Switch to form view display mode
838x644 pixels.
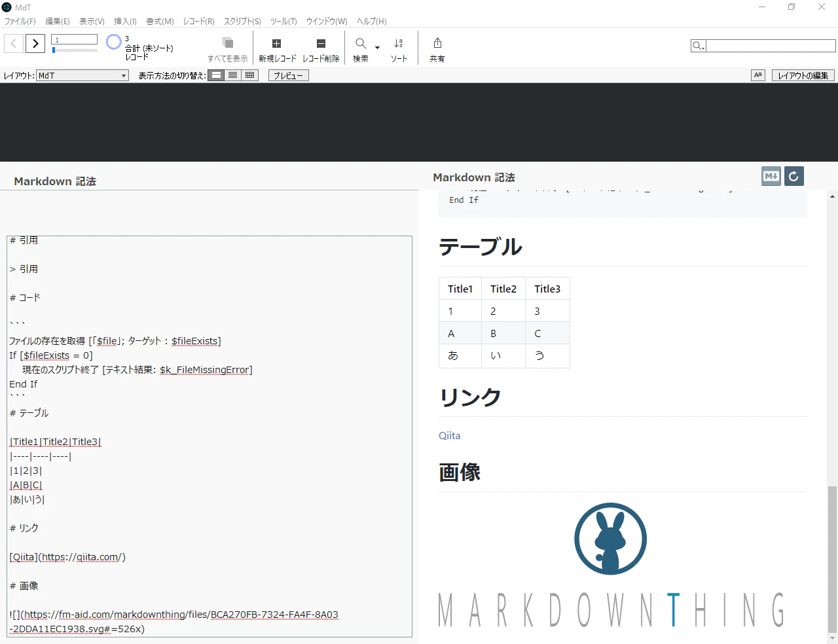coord(216,75)
